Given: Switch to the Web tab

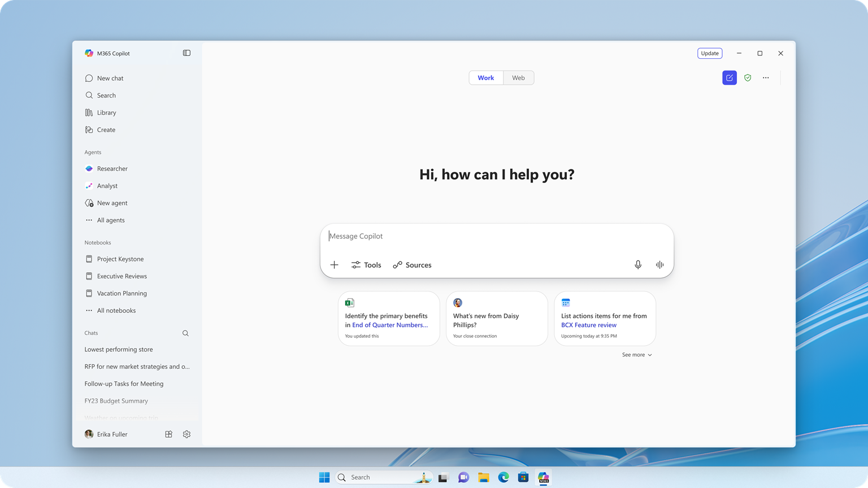Looking at the screenshot, I should tap(518, 77).
